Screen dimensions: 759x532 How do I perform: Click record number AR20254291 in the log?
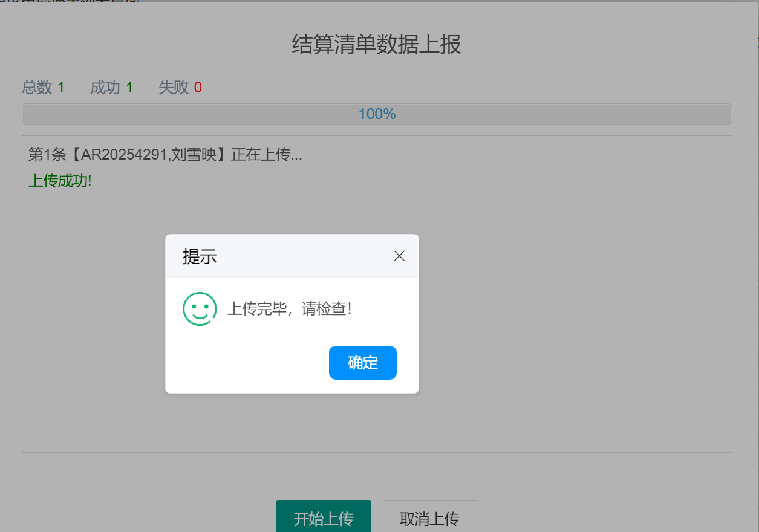[123, 155]
